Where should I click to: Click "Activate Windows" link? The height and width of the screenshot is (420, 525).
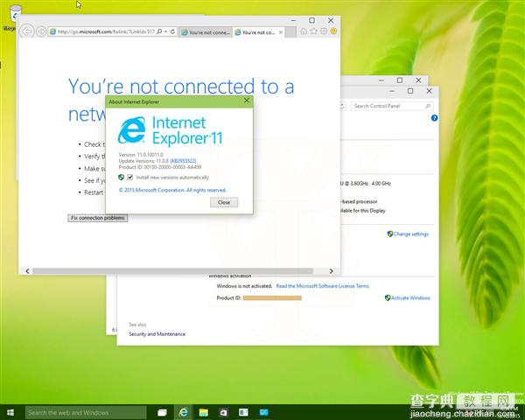[x=410, y=297]
